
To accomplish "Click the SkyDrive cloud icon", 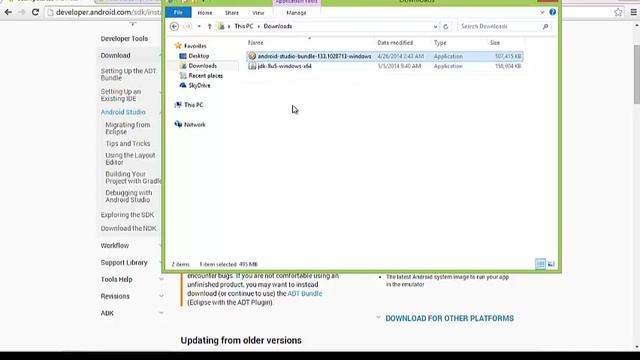I will pyautogui.click(x=182, y=85).
